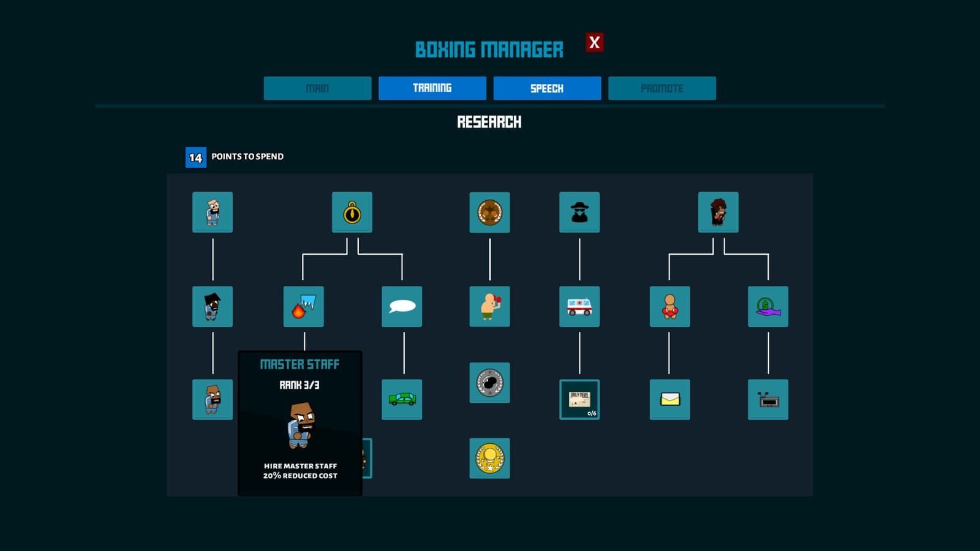
Task: Click the Research heading
Action: point(489,122)
